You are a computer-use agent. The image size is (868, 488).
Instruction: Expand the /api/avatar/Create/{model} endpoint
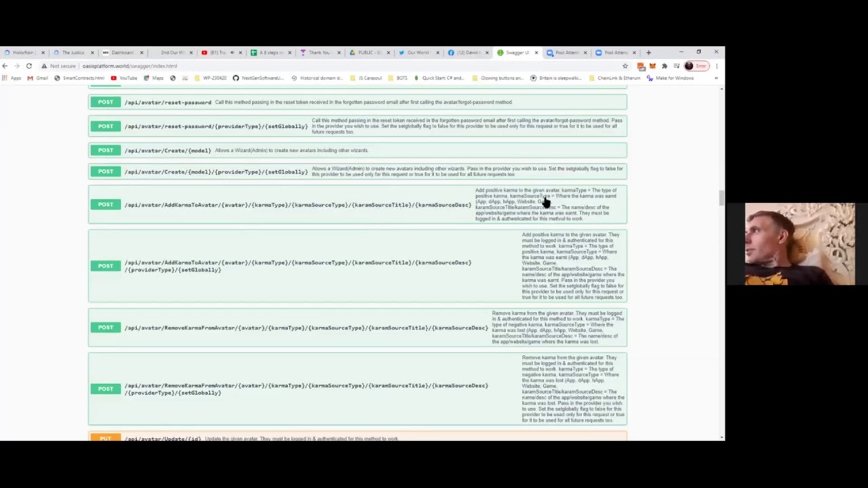point(357,150)
